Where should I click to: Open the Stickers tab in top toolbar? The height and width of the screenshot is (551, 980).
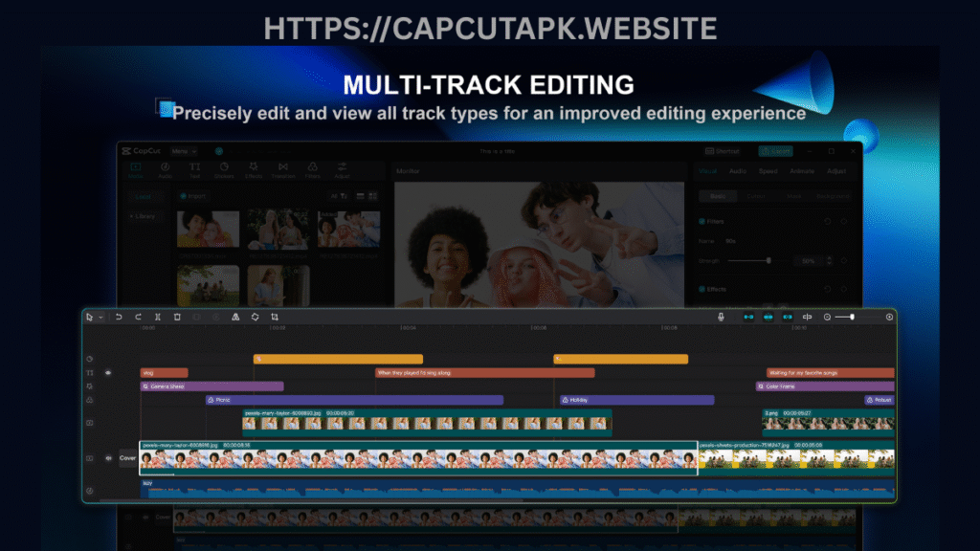pos(224,170)
